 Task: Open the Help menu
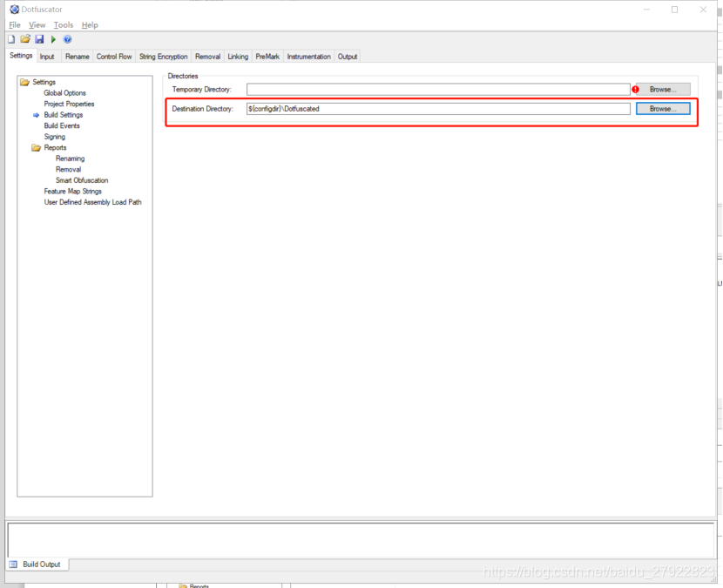click(x=90, y=25)
